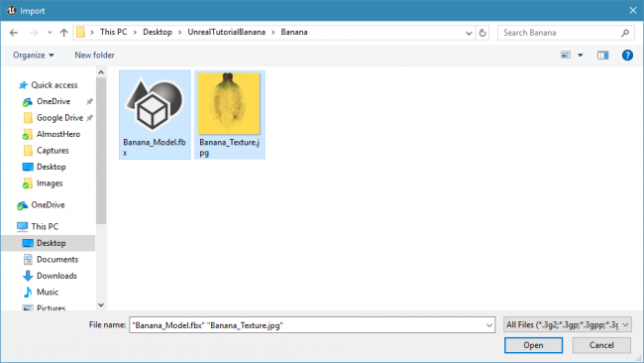The height and width of the screenshot is (363, 644).
Task: Toggle the preview pane icon
Action: pyautogui.click(x=602, y=56)
